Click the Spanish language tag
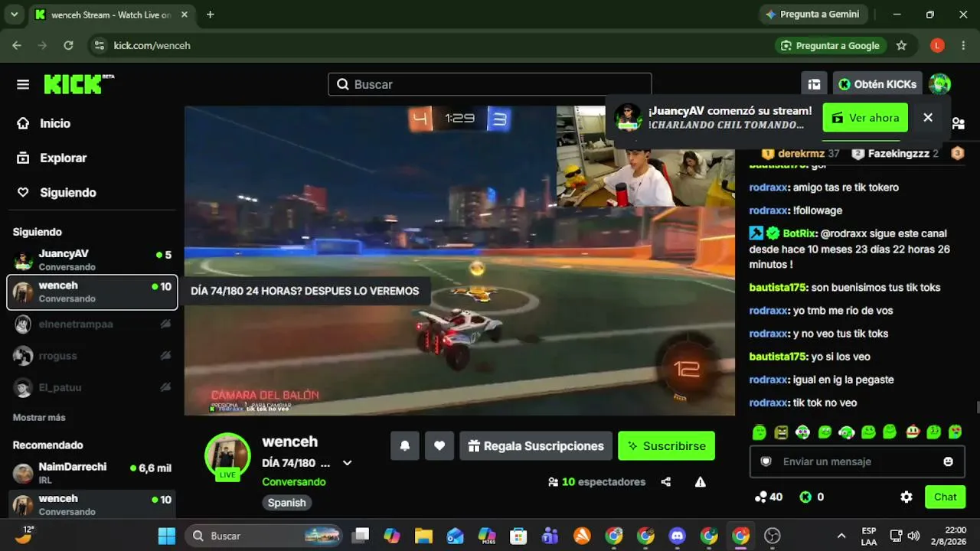This screenshot has width=980, height=551. 287,503
